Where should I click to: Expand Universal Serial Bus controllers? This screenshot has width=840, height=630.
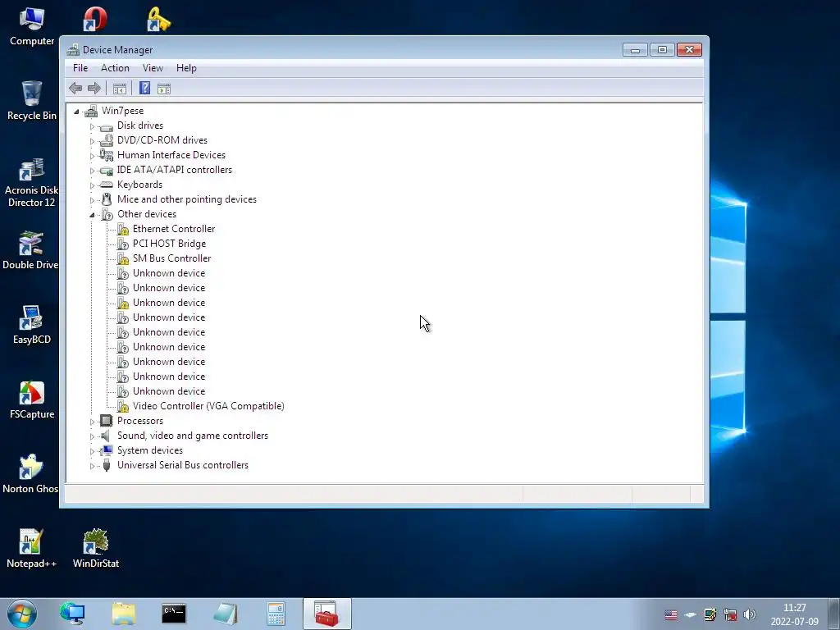92,466
